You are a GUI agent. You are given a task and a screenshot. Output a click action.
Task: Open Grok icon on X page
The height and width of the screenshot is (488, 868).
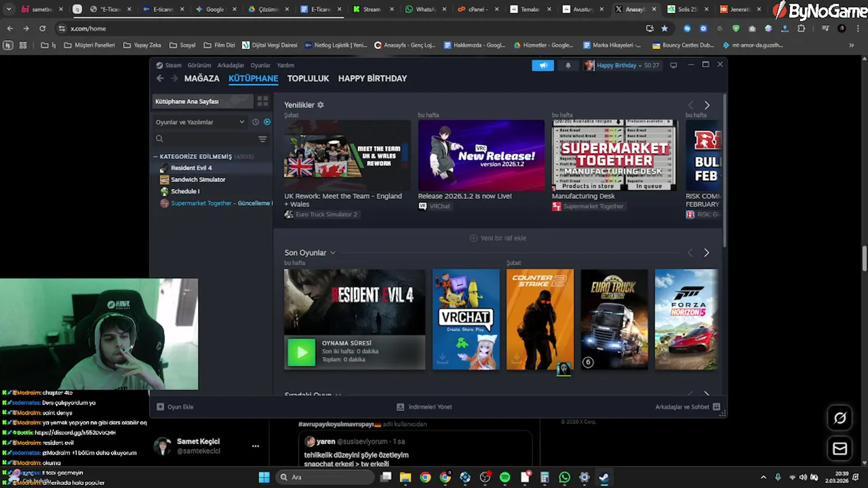tap(840, 418)
